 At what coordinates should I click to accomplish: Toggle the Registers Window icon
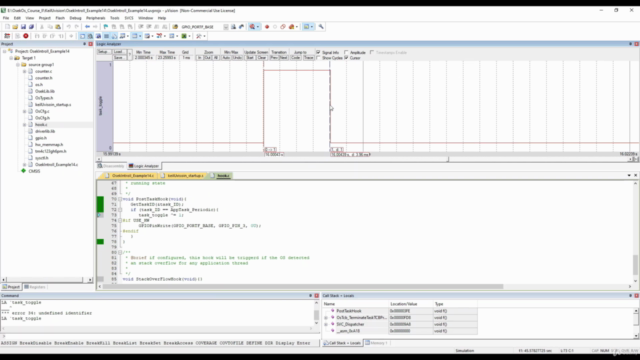click(x=106, y=36)
